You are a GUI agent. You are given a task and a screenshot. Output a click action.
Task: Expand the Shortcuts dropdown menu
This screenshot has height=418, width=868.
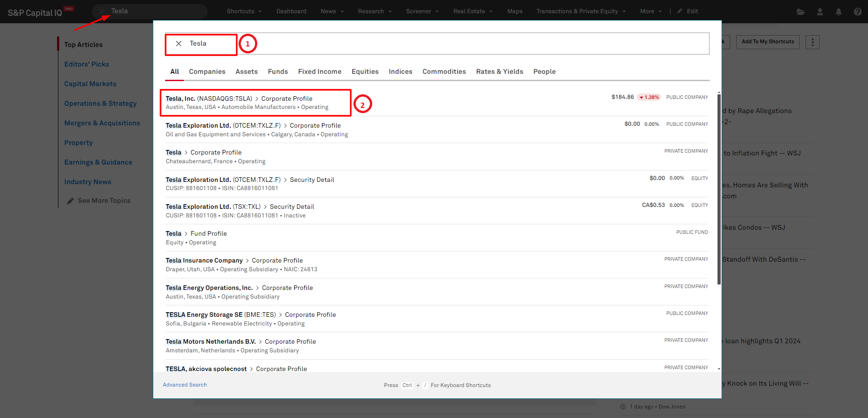[244, 11]
